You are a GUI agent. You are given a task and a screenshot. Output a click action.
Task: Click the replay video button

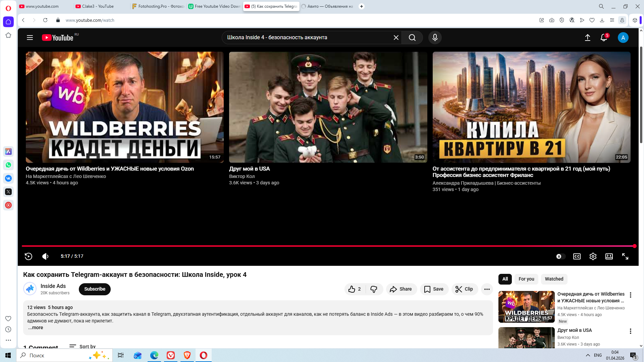[x=29, y=256]
